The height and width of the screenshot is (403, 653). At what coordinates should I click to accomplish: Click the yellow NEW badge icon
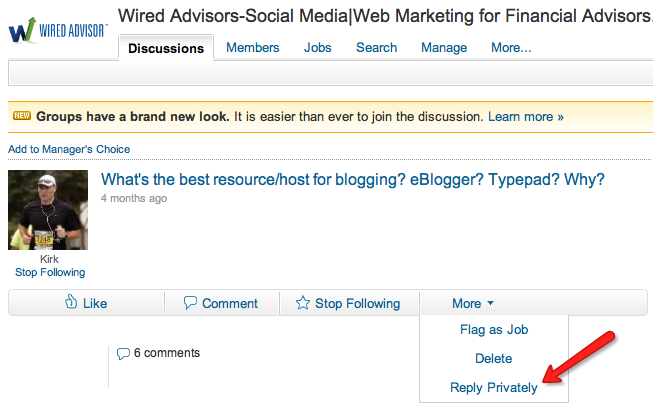[22, 116]
